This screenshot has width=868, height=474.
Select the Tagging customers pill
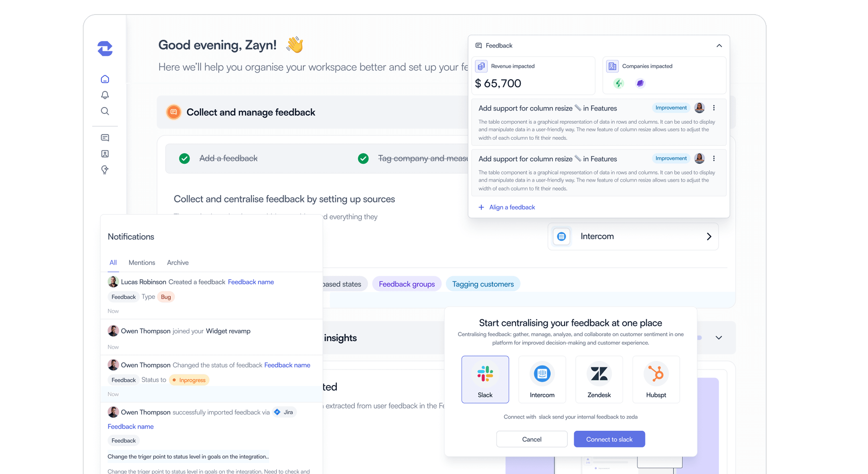[483, 284]
